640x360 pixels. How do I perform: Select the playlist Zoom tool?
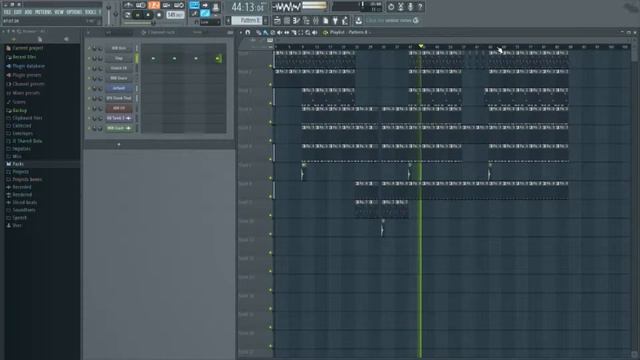coord(307,32)
